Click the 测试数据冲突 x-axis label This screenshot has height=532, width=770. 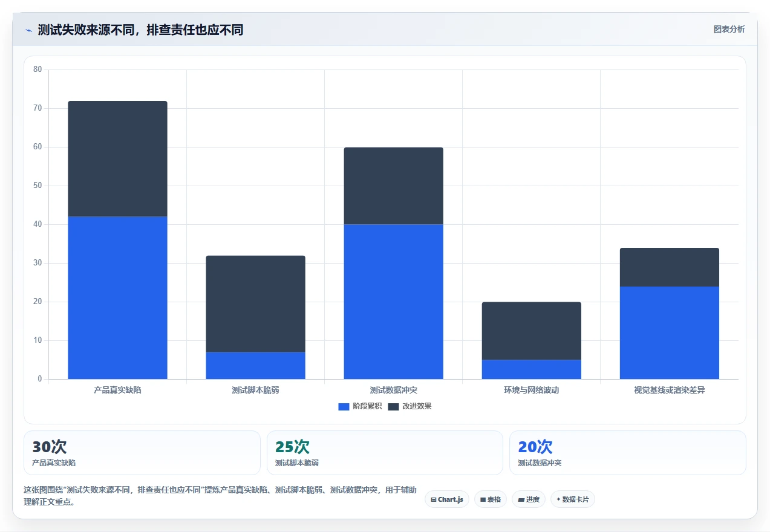[x=393, y=390]
